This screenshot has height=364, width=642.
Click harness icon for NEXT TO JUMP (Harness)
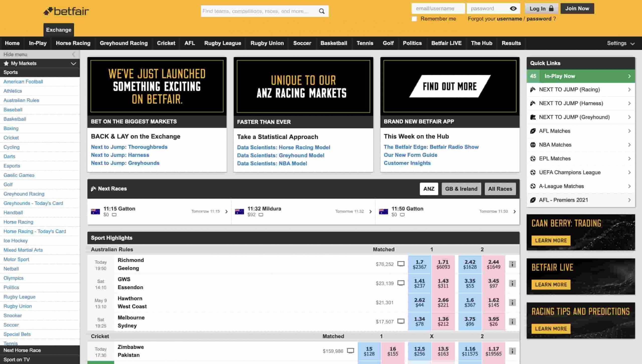coord(533,103)
